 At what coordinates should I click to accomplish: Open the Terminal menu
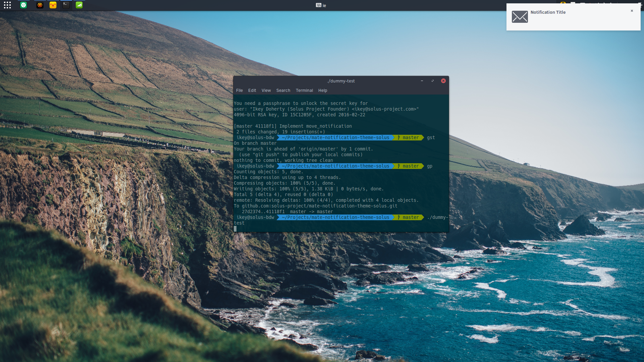pyautogui.click(x=305, y=90)
